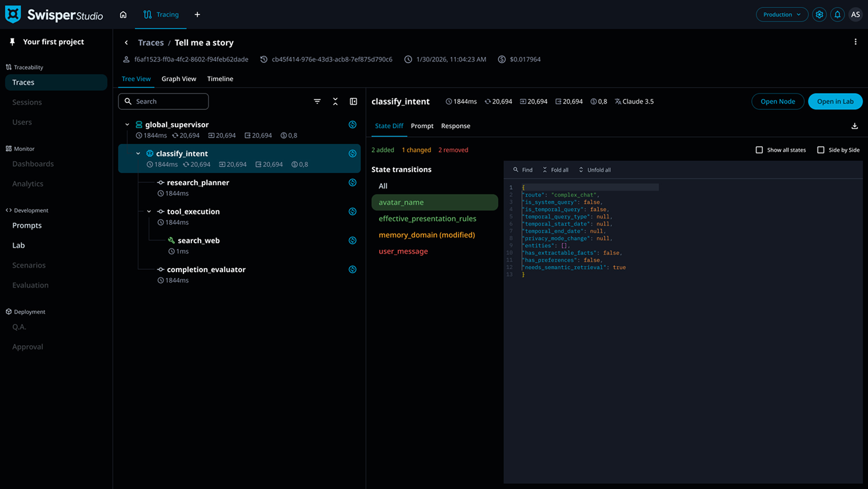Viewport: 868px width, 489px height.
Task: Open notifications bell icon
Action: [x=837, y=14]
